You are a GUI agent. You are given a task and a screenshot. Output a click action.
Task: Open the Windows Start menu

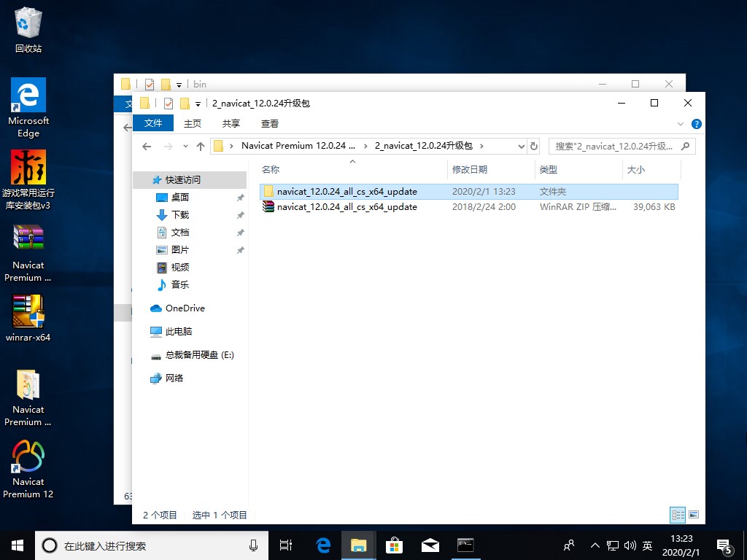[x=18, y=545]
